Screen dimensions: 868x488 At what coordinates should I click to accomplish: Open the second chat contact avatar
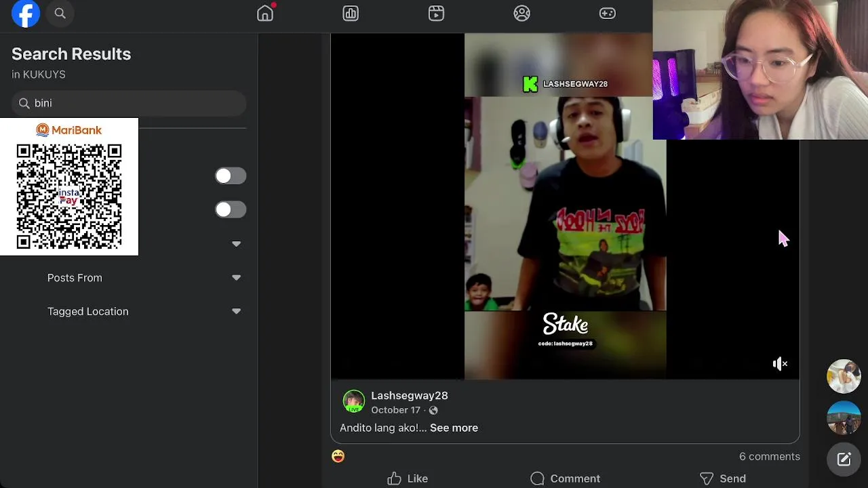[x=844, y=418]
